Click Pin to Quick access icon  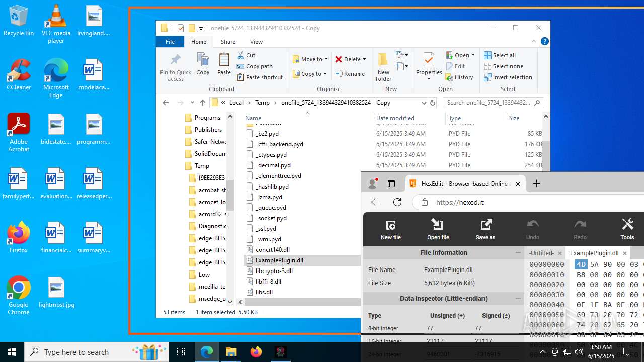tap(176, 67)
